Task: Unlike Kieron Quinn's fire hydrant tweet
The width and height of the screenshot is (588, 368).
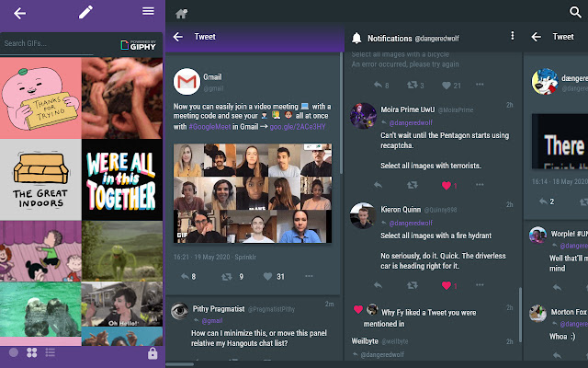Action: [446, 285]
